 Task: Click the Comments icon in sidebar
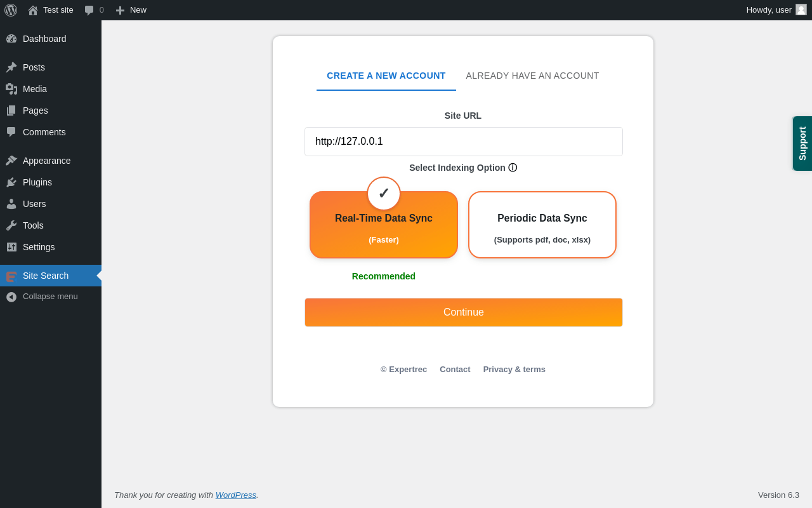(11, 132)
